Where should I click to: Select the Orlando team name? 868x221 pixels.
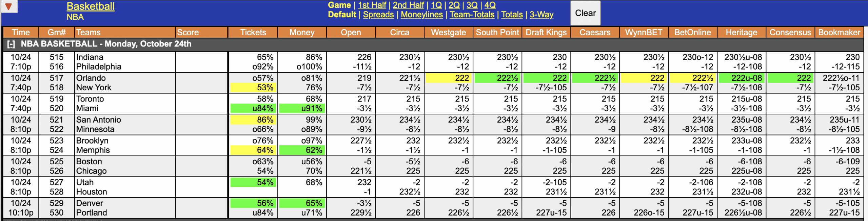91,78
